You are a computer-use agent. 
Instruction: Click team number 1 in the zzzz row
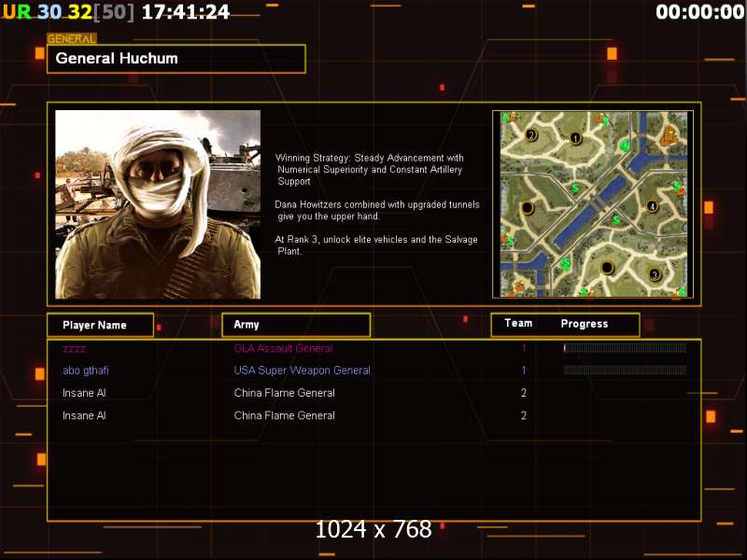coord(524,348)
